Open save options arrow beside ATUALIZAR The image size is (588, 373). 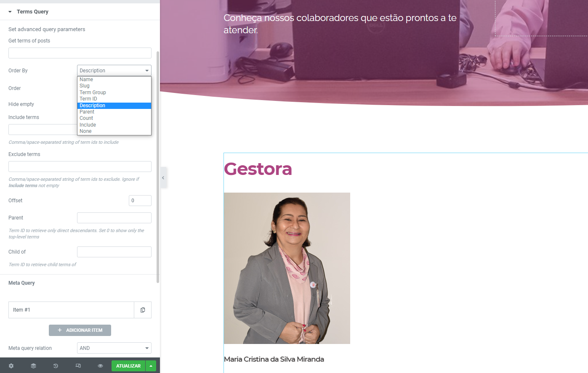(151, 366)
